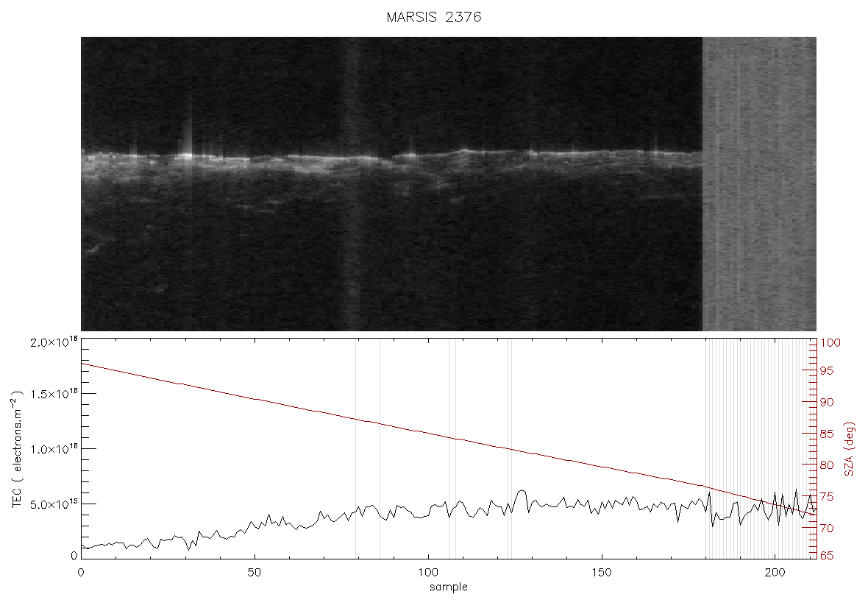Click the TEC electrons.m⁻² axis label
868x611 pixels.
click(x=17, y=449)
